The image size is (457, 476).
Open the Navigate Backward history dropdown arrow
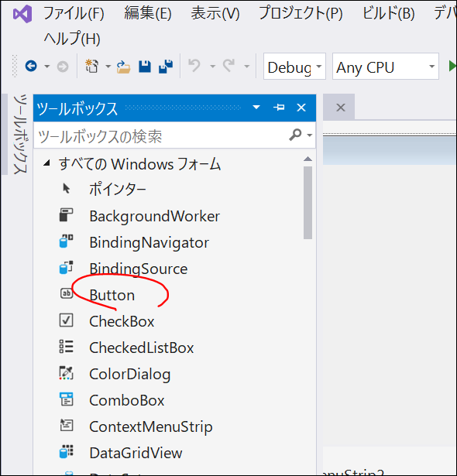tap(46, 67)
